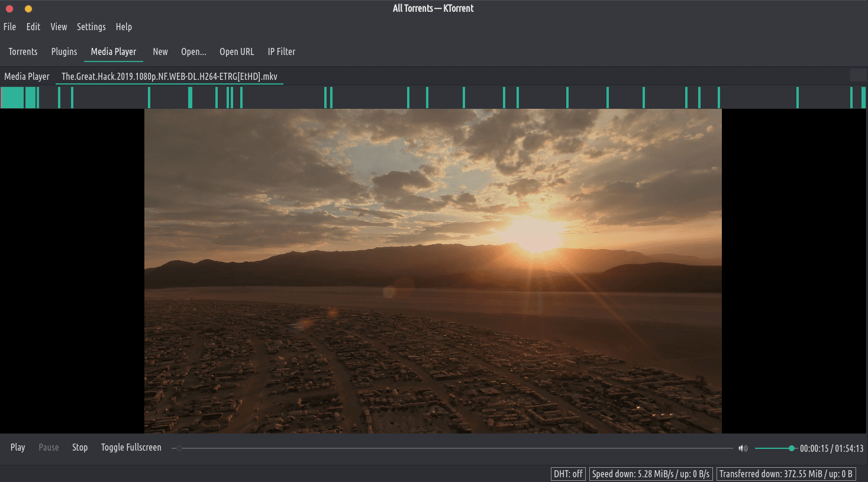The width and height of the screenshot is (868, 482).
Task: Open the IP Filter dialog
Action: (281, 51)
